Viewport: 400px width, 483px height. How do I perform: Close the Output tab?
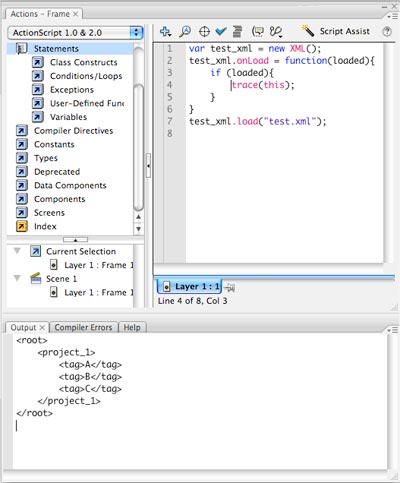tap(42, 328)
